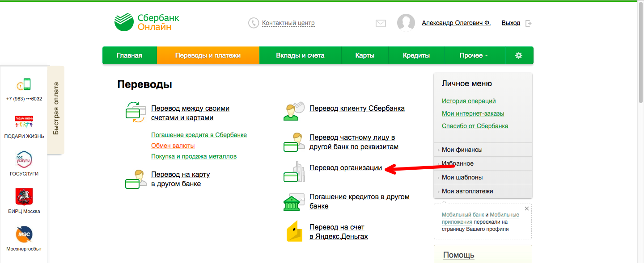The width and height of the screenshot is (644, 263).
Task: Open Перевод на карту в другом банке
Action: pyautogui.click(x=181, y=179)
